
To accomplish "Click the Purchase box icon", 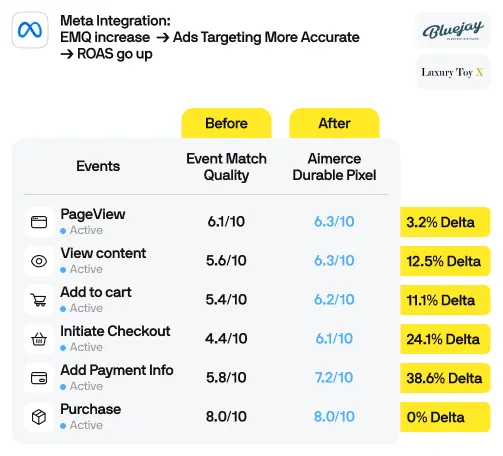I will tap(39, 417).
